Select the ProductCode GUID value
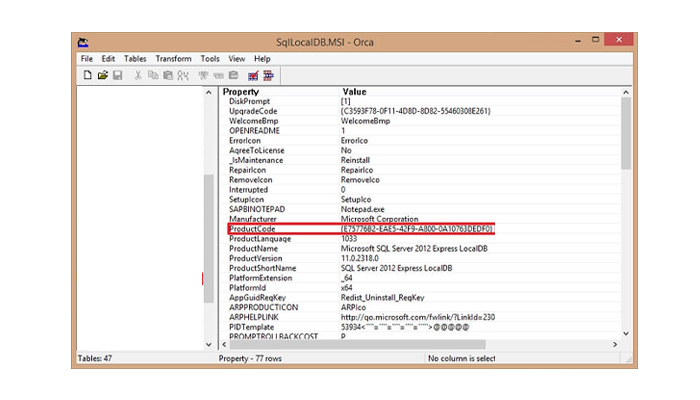Screen dimensions: 700x400 [x=417, y=229]
